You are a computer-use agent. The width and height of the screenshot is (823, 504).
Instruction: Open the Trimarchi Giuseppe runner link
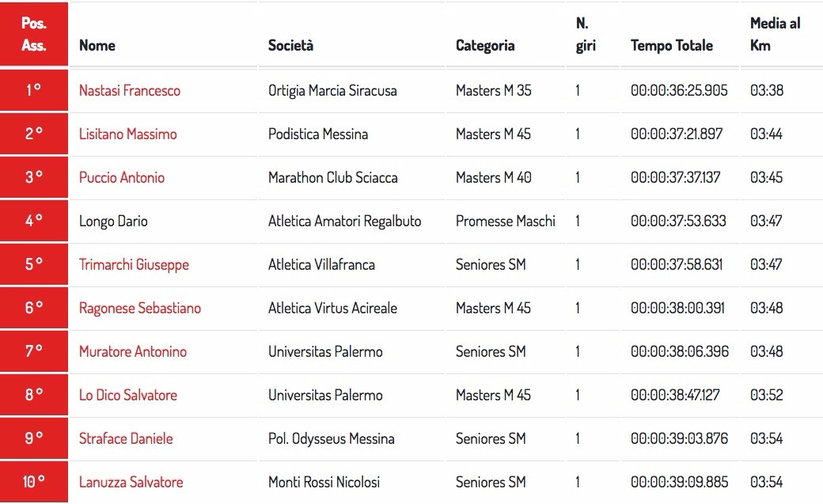(134, 264)
